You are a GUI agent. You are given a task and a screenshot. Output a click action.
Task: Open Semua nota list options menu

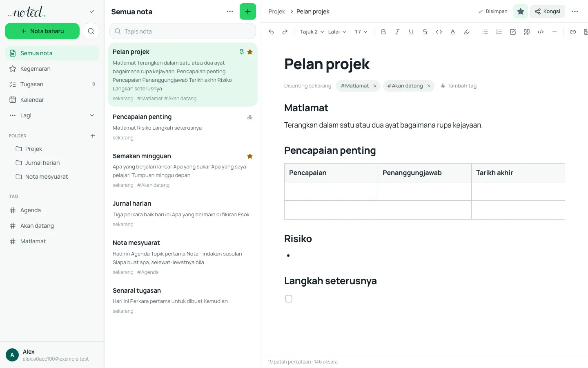pos(230,11)
